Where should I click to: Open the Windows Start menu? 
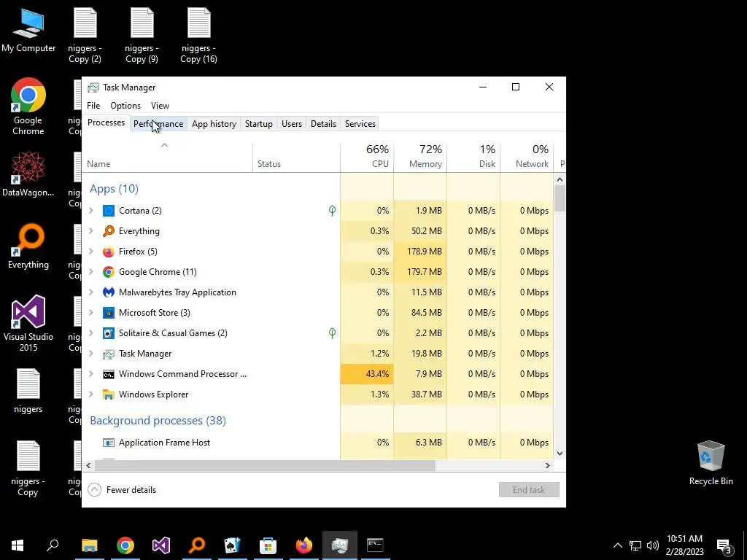coord(18,545)
